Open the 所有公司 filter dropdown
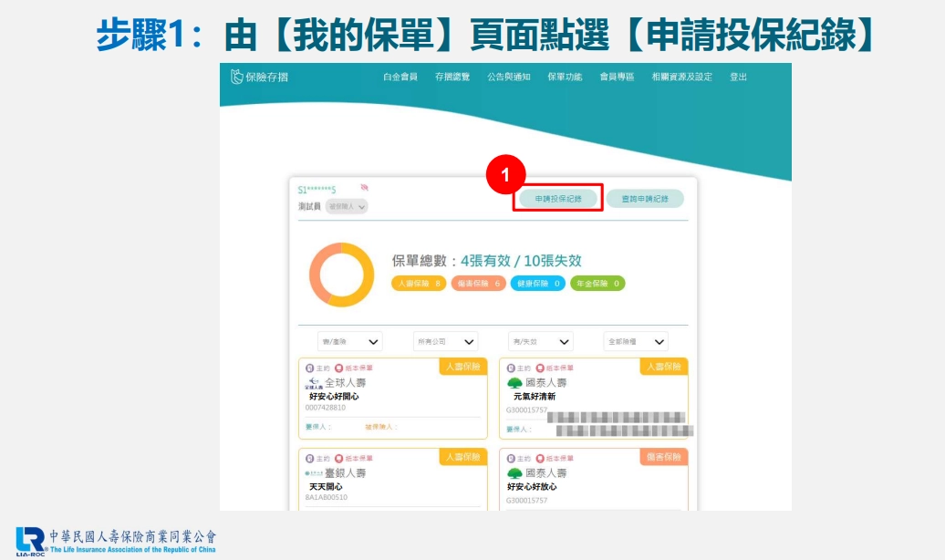This screenshot has width=945, height=560. point(445,342)
